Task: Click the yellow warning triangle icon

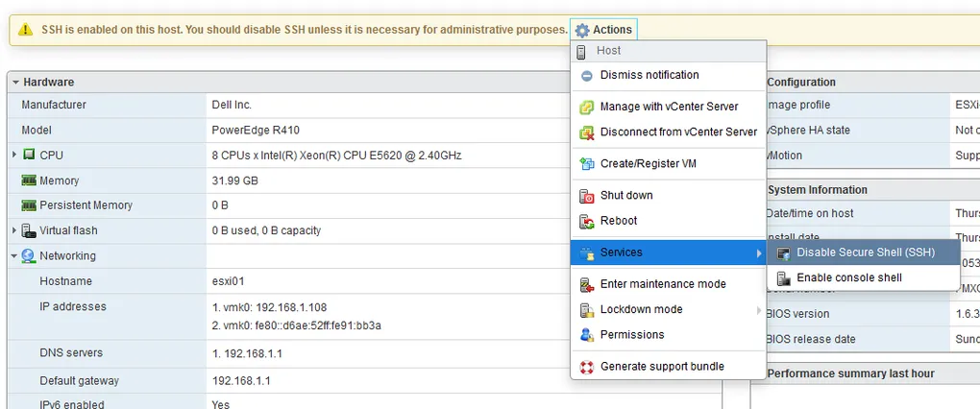Action: (x=25, y=30)
